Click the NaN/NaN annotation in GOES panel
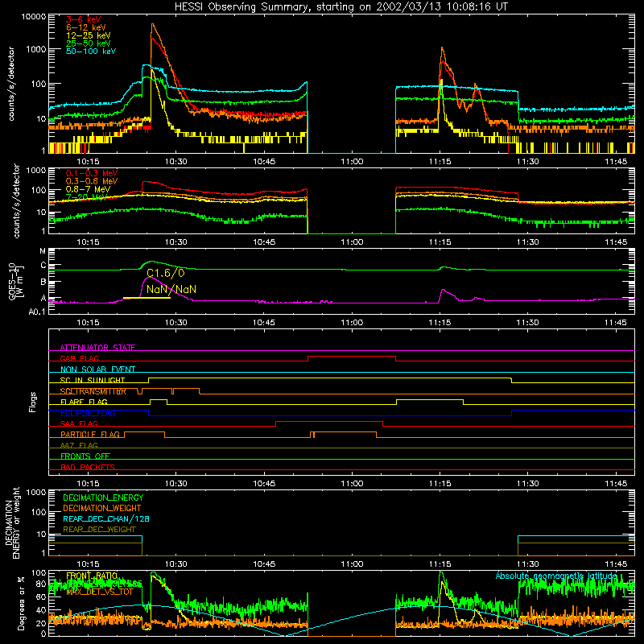This screenshot has height=644, width=644. tap(171, 289)
